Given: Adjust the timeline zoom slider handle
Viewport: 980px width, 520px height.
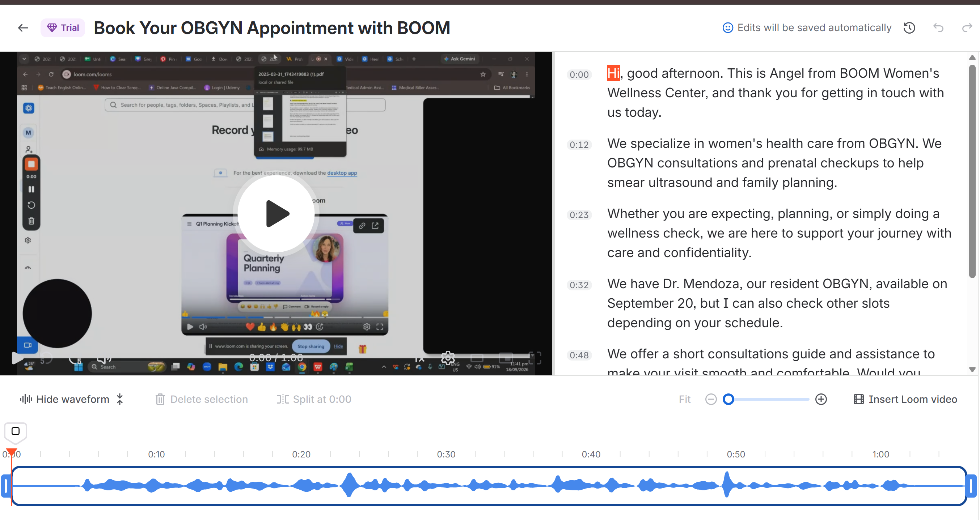Looking at the screenshot, I should (728, 399).
